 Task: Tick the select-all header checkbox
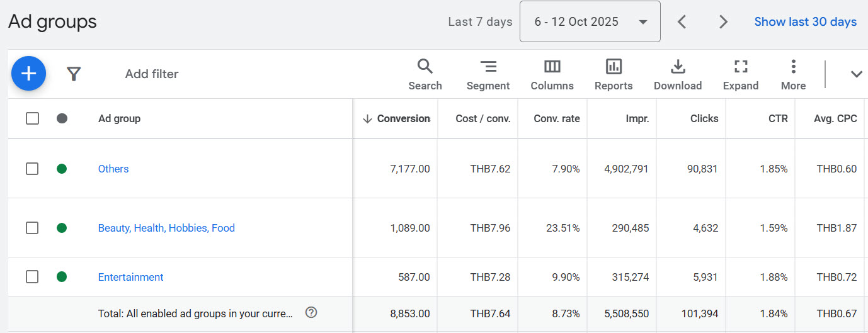(32, 118)
